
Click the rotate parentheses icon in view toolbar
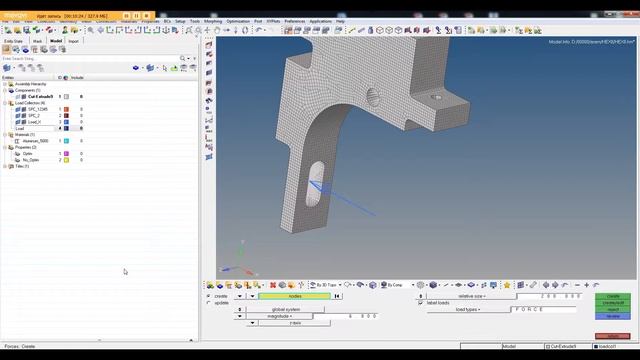(x=245, y=30)
